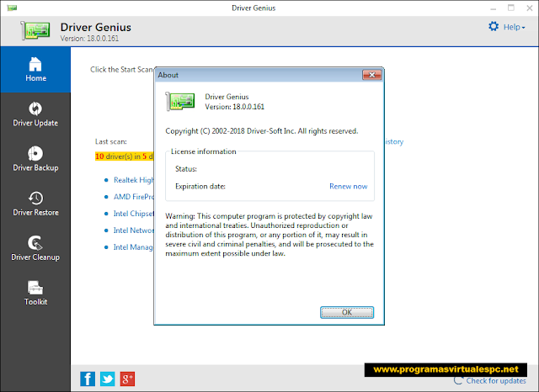The width and height of the screenshot is (539, 392).
Task: Click the Driver Genius header logo
Action: coord(35,30)
